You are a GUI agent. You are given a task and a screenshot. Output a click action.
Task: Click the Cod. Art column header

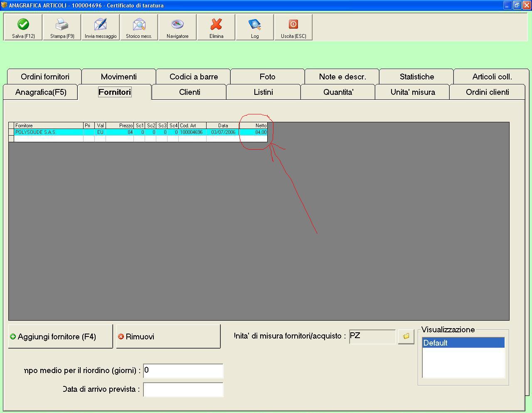(192, 126)
